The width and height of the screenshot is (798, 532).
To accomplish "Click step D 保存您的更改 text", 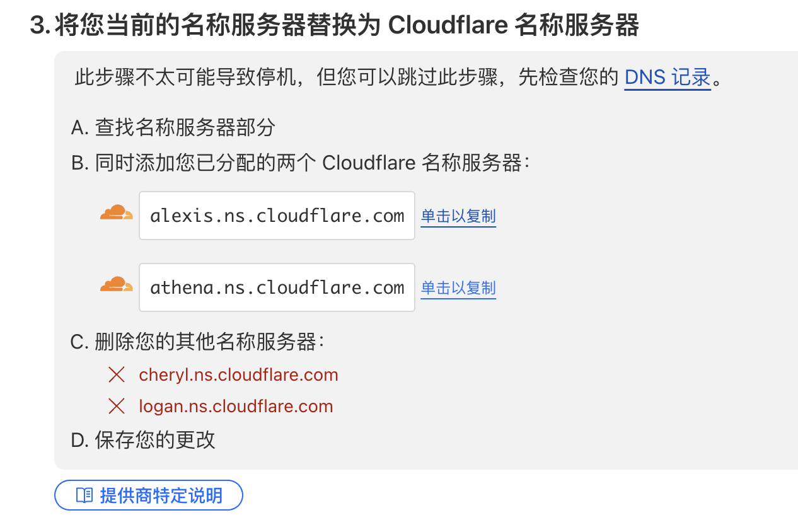I will pos(144,440).
